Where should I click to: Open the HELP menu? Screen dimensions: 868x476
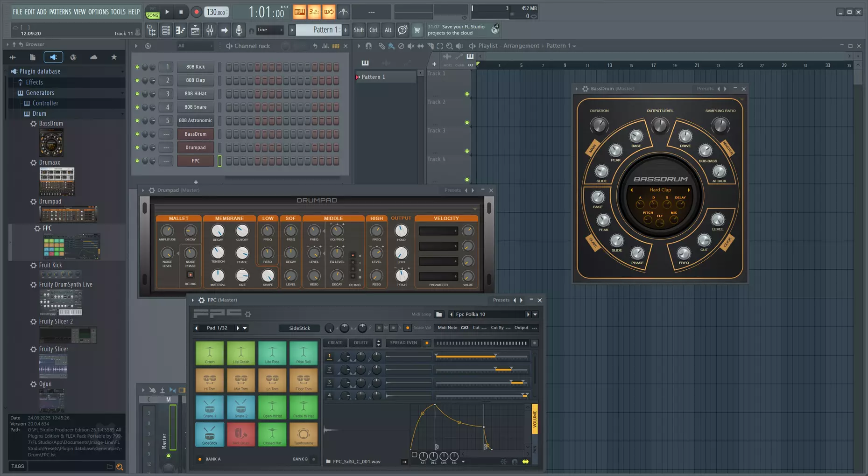[134, 12]
